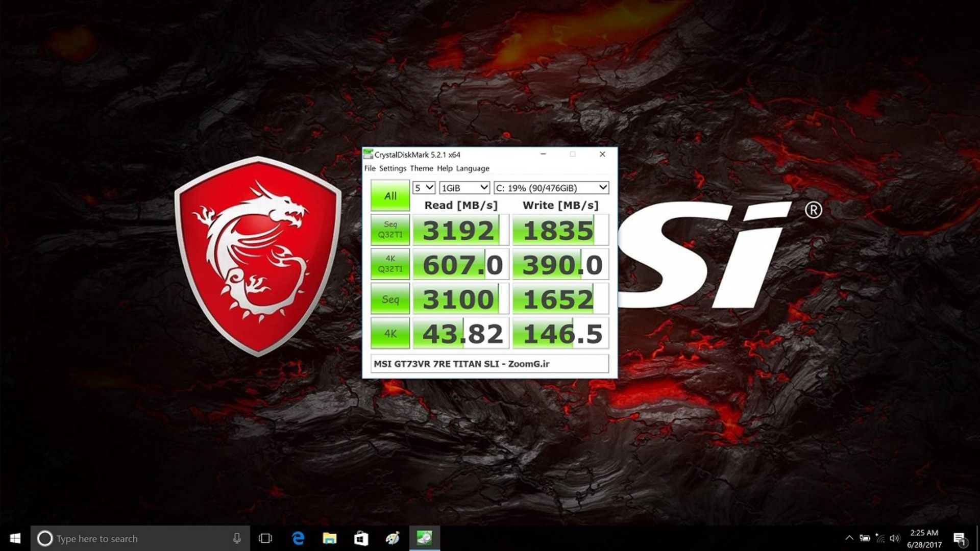
Task: Open the Settings menu
Action: click(393, 168)
